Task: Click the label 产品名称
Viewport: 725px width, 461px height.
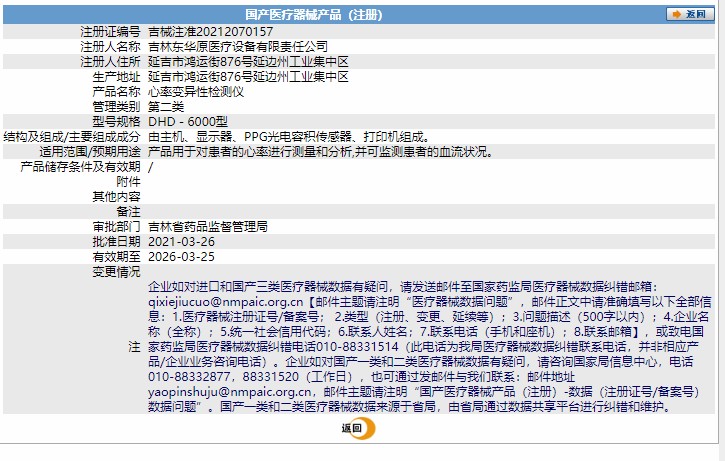Action: click(116, 92)
